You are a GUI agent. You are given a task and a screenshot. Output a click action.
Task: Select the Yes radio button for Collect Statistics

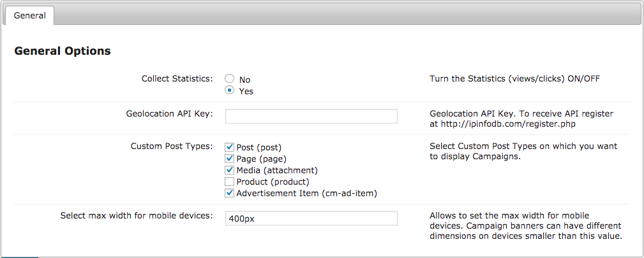pyautogui.click(x=230, y=90)
